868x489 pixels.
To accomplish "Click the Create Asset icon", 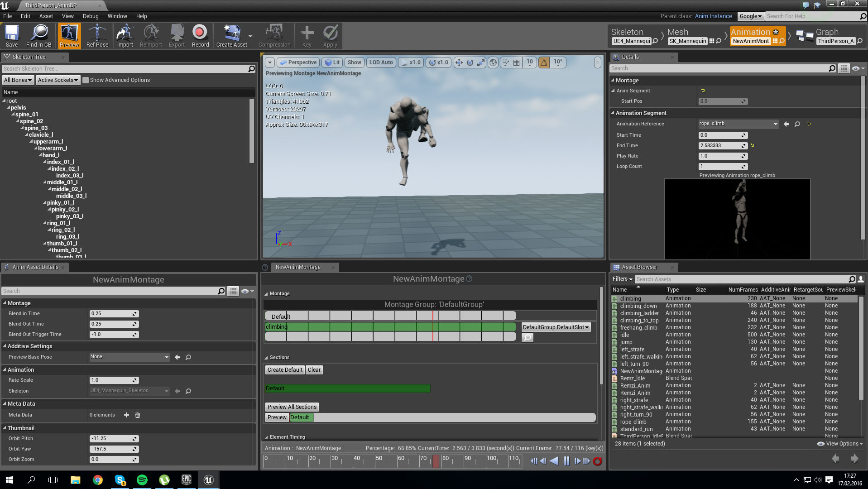I will (x=232, y=36).
